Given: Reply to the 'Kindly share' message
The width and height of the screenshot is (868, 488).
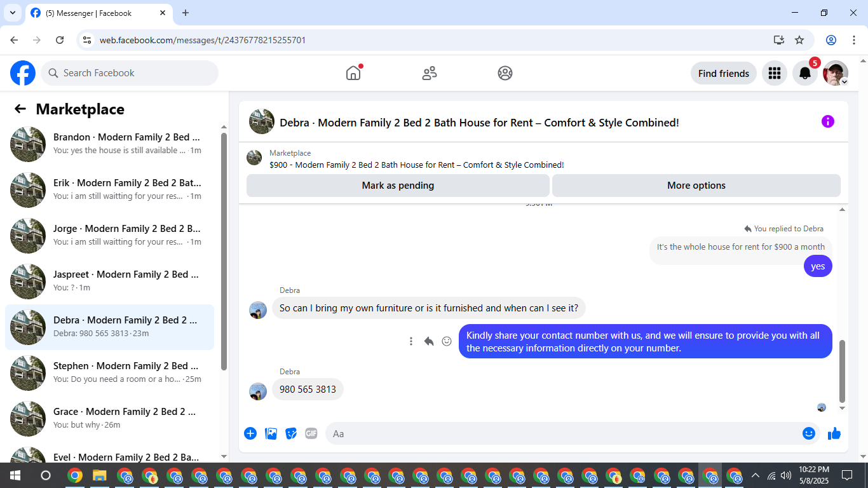Looking at the screenshot, I should [429, 341].
